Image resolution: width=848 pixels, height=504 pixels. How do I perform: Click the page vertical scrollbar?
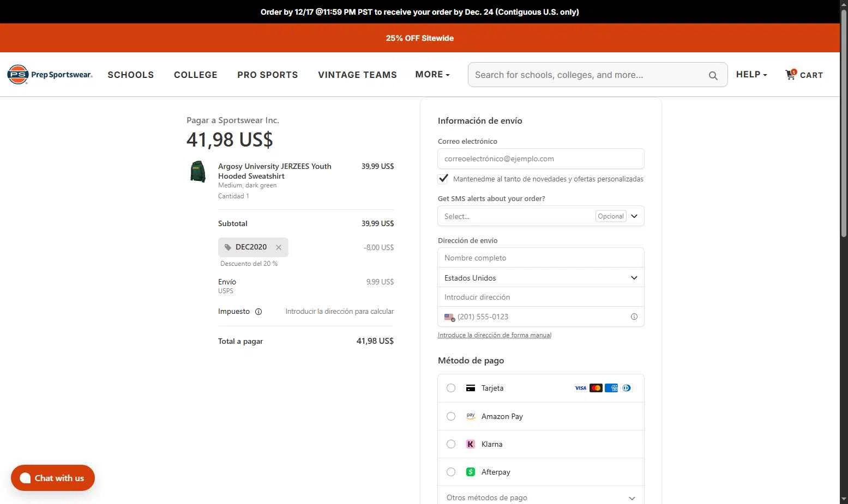pos(844,124)
